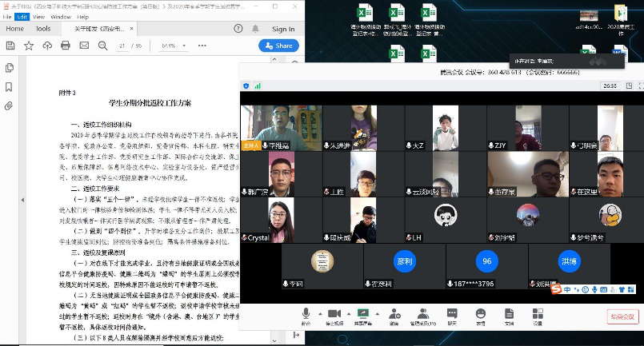The height and width of the screenshot is (346, 644).
Task: Click the mute microphone icon in meeting toolbar
Action: tap(306, 313)
